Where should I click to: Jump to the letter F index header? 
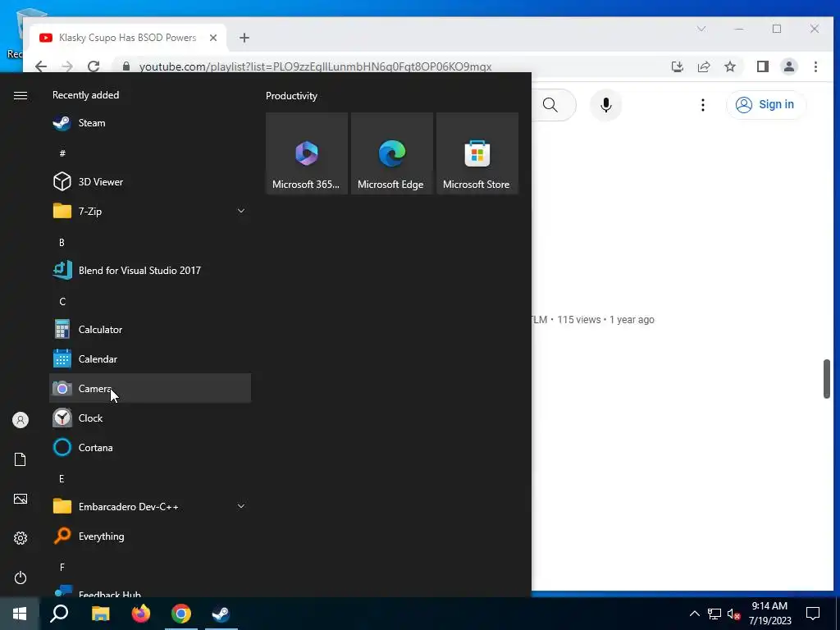click(62, 567)
